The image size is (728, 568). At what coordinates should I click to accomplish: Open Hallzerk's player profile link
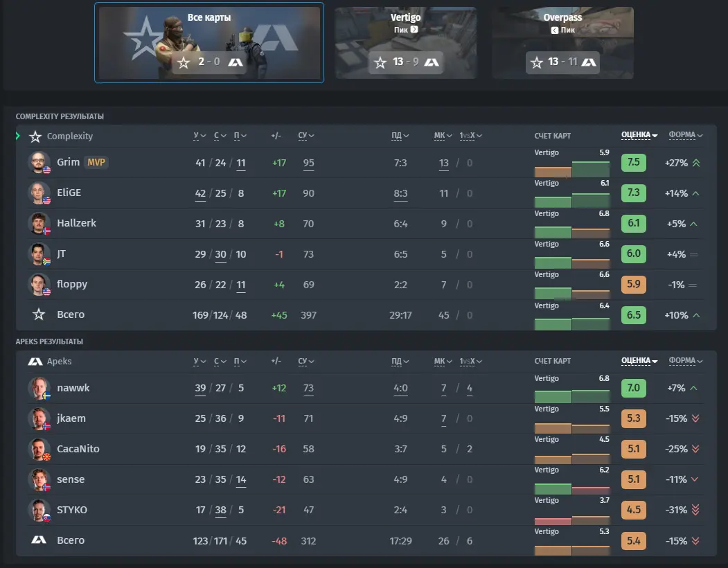click(x=77, y=224)
